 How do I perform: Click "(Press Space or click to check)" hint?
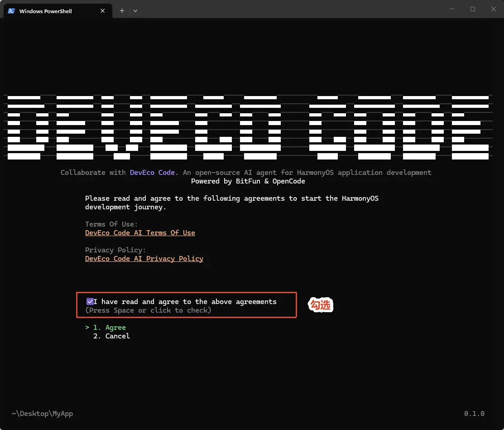point(148,310)
